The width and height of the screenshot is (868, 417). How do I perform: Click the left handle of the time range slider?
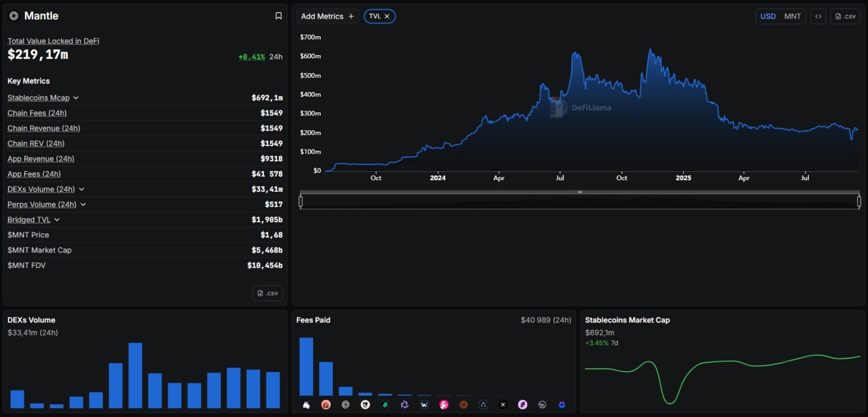(301, 202)
